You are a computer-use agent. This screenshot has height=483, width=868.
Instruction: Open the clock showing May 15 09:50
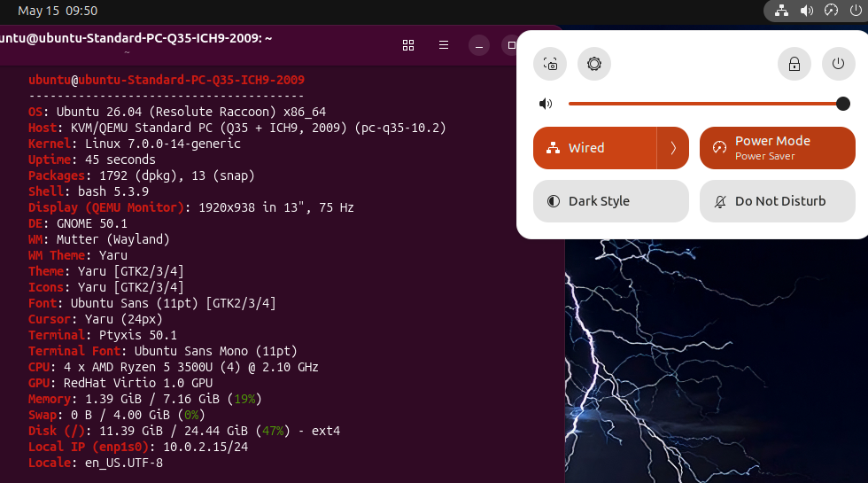pyautogui.click(x=58, y=11)
